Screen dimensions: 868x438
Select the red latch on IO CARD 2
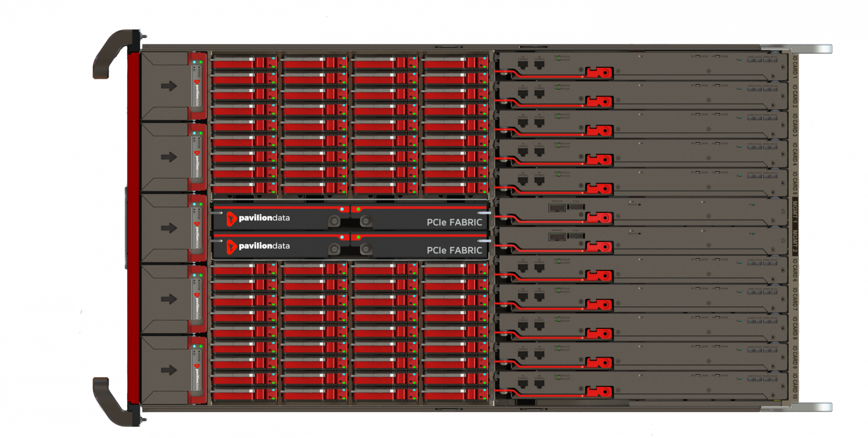[x=599, y=101]
